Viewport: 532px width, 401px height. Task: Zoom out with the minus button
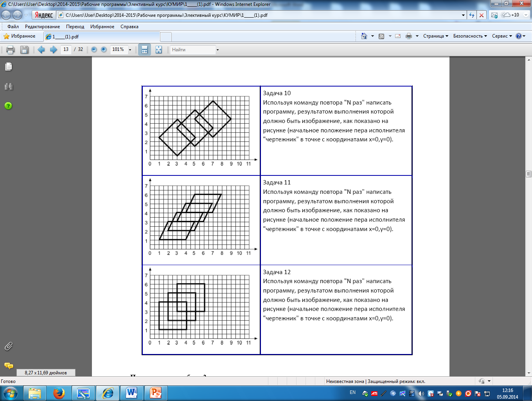click(x=94, y=50)
